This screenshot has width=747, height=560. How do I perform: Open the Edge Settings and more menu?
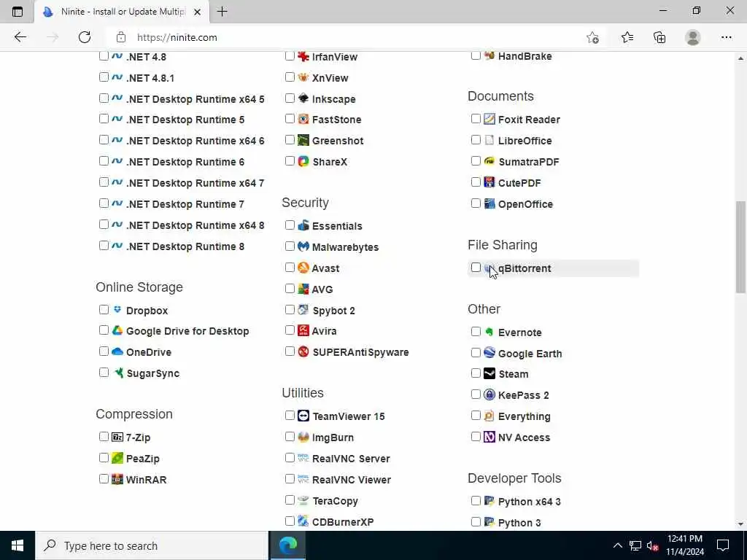(726, 37)
